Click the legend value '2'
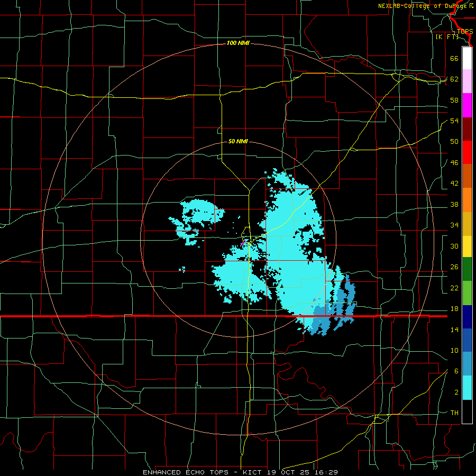 coord(456,392)
